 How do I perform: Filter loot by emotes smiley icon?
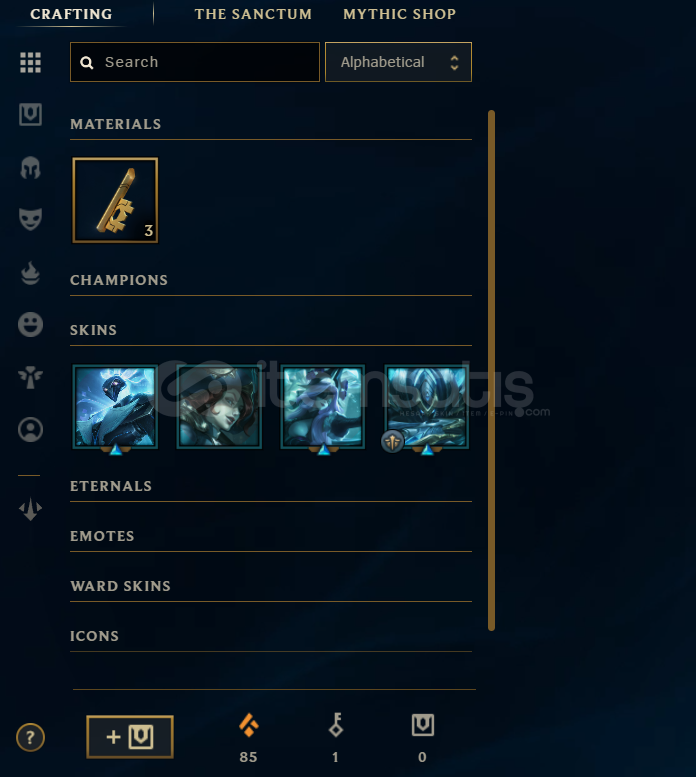[30, 325]
